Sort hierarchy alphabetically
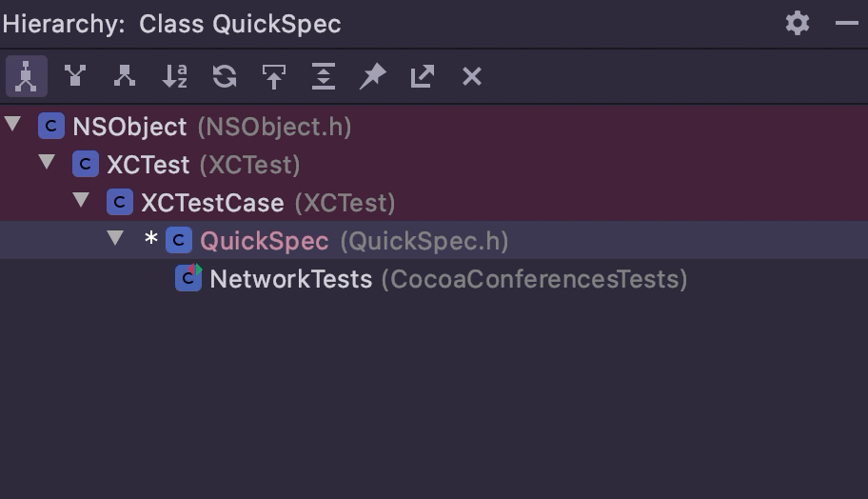Viewport: 868px width, 499px height. coord(174,76)
